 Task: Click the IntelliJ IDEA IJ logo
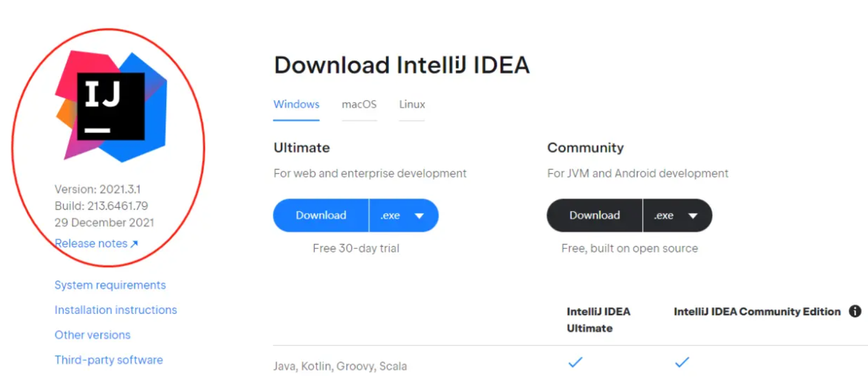[x=111, y=106]
